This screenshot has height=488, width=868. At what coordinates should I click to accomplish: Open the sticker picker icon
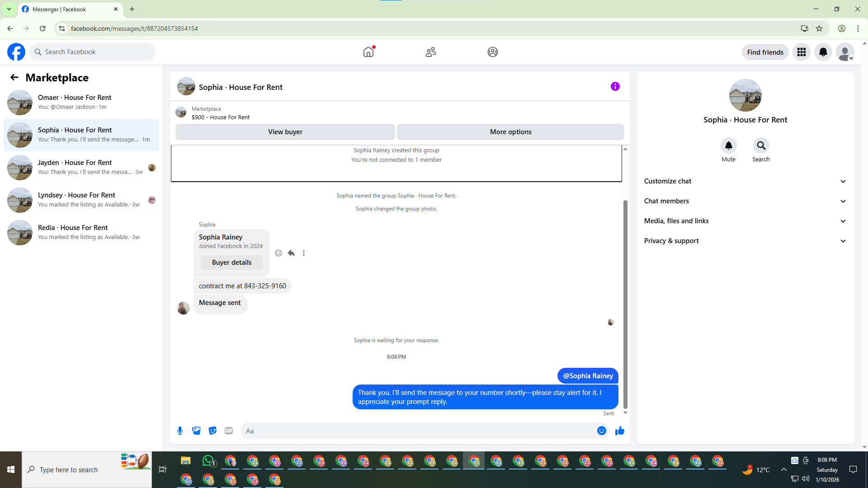212,431
